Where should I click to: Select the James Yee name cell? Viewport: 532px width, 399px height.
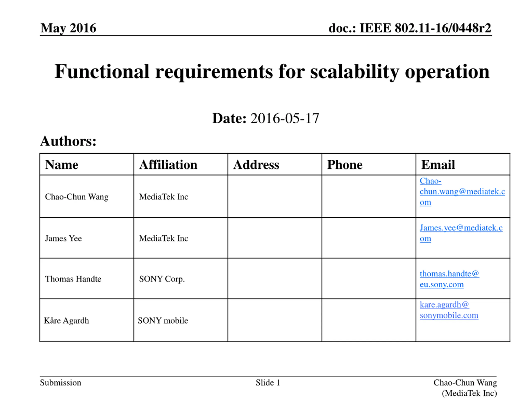click(x=87, y=238)
